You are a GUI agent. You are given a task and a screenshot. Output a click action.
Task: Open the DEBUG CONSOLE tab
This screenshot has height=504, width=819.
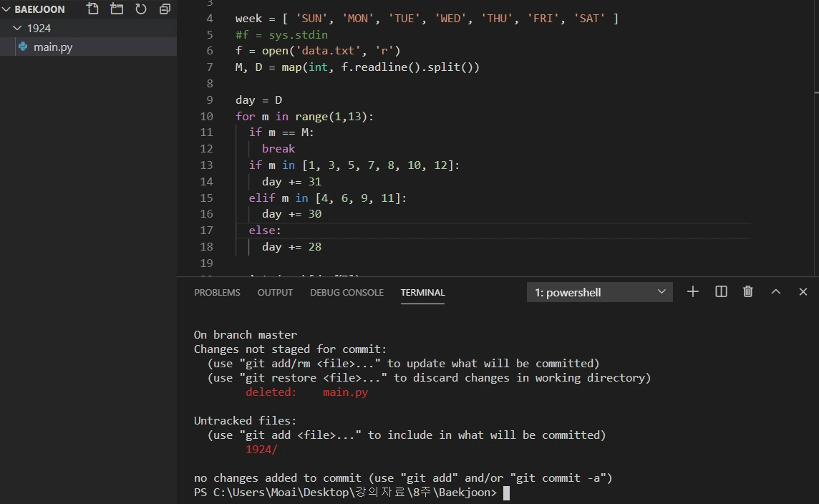pos(346,293)
